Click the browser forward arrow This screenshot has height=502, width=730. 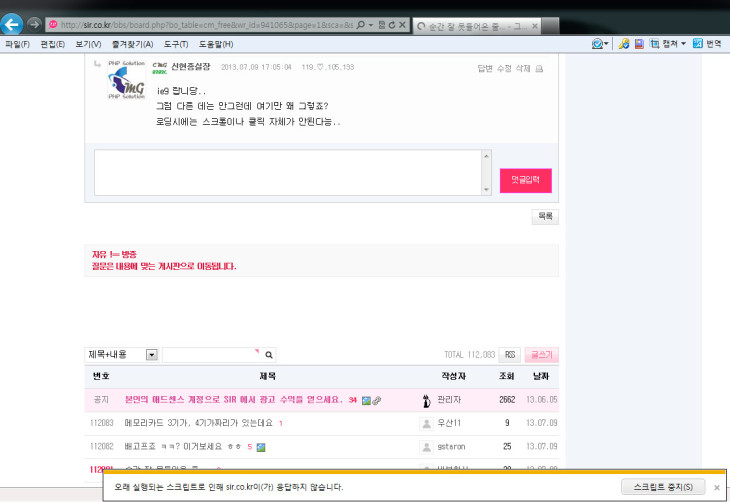tap(34, 24)
